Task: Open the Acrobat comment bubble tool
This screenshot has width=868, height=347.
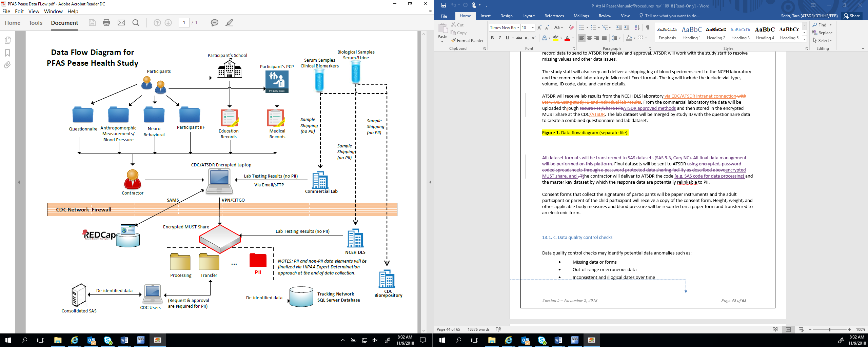Action: 214,23
